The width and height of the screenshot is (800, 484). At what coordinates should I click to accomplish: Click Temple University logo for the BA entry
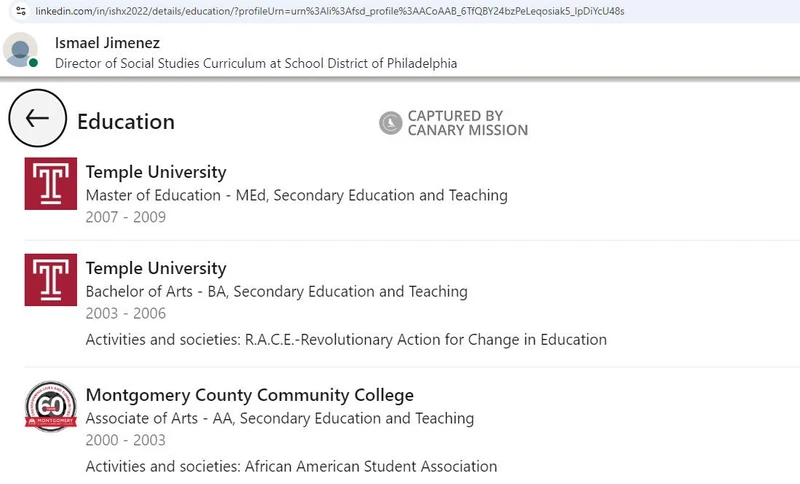coord(50,279)
